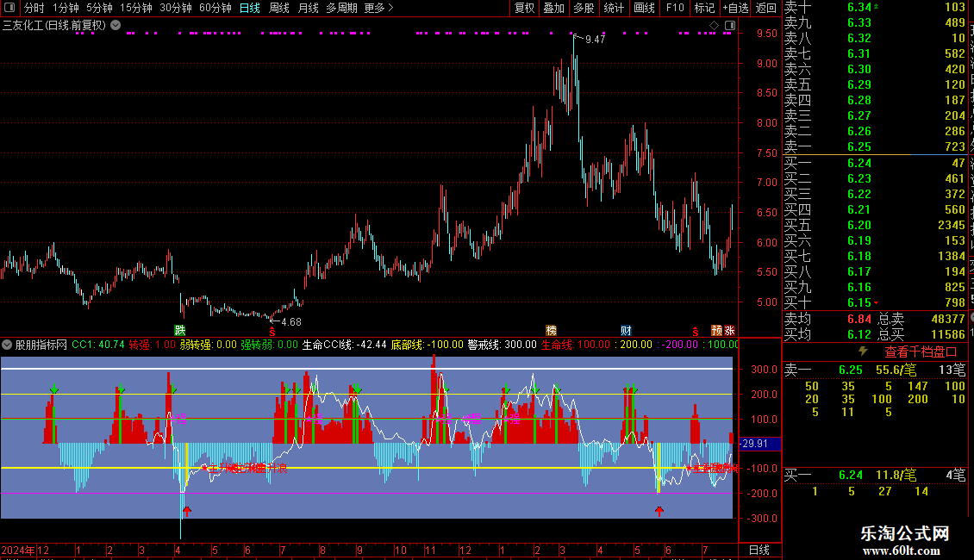The image size is (974, 560).
Task: Click the 2024年 label on date axis
Action: 18,550
